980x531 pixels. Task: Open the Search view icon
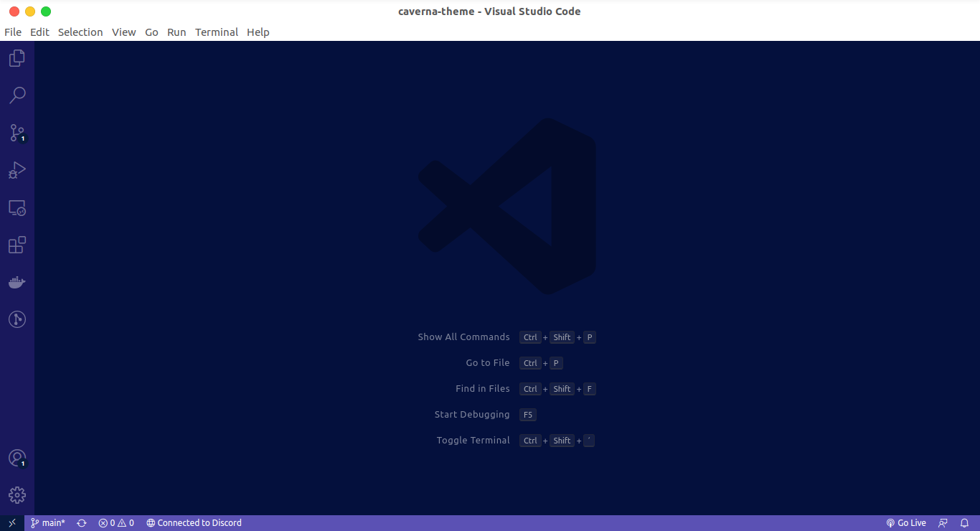click(17, 95)
